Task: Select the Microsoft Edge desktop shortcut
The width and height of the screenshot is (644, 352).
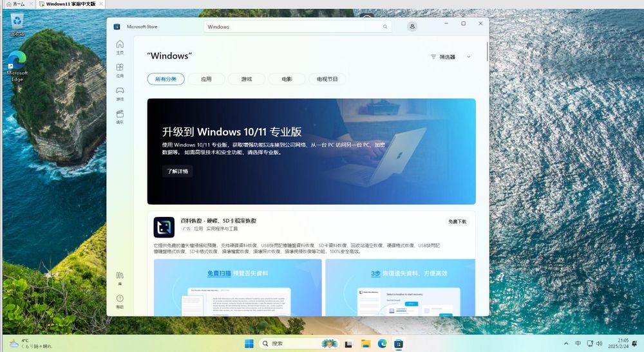Action: coord(17,66)
